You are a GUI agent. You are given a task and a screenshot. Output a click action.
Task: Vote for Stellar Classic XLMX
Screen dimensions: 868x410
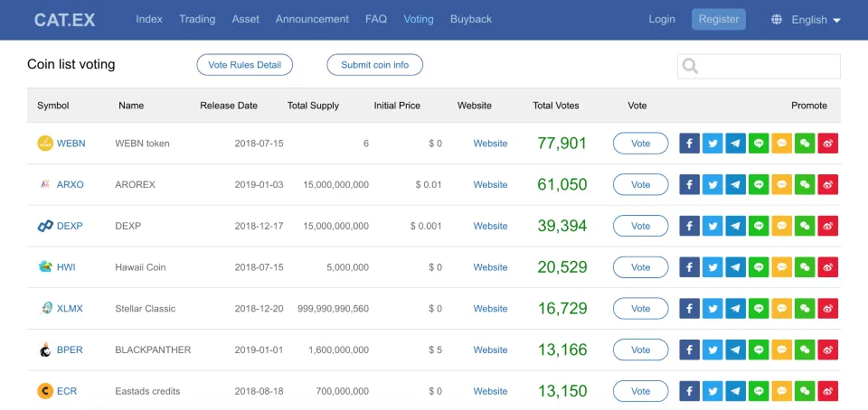tap(640, 308)
